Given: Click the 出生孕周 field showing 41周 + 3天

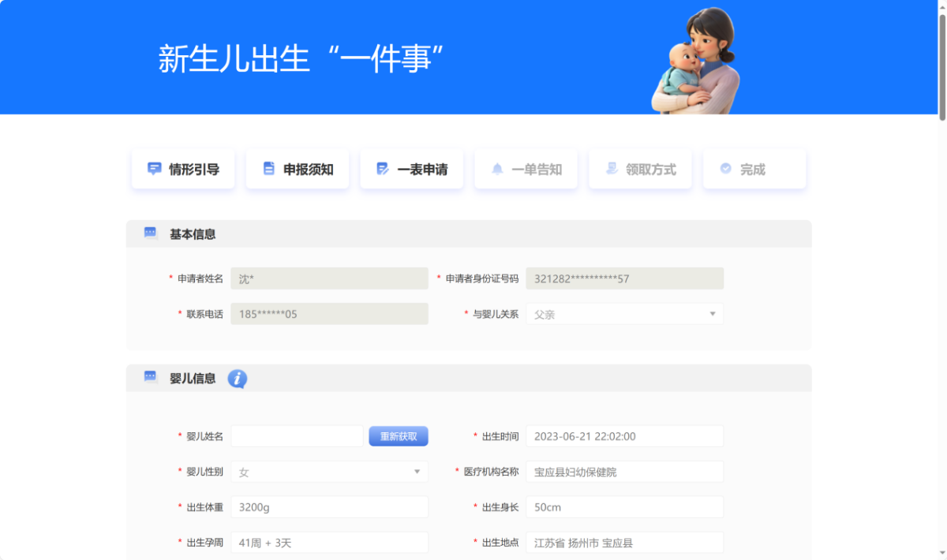Looking at the screenshot, I should tap(330, 543).
